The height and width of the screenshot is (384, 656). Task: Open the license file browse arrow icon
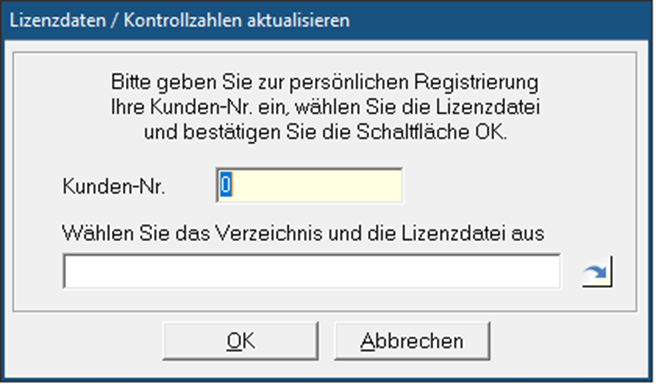pos(597,272)
